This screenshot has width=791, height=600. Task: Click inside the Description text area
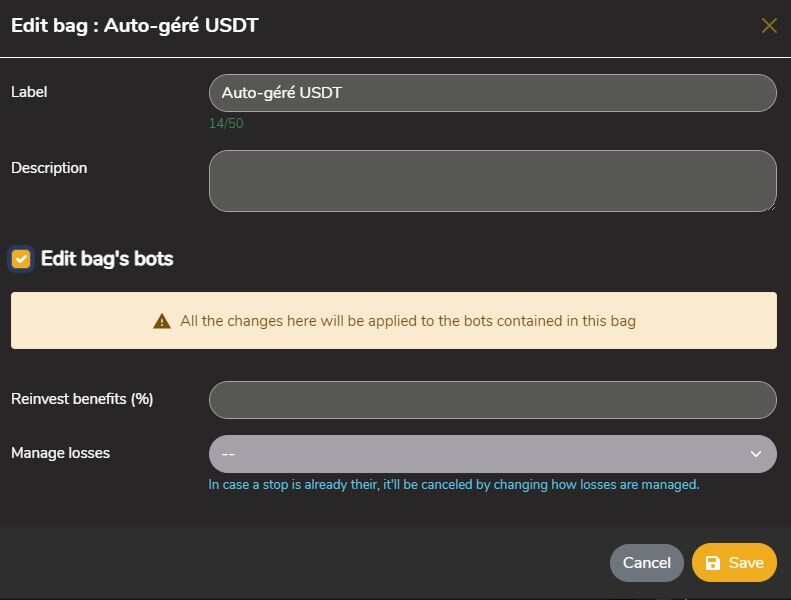[492, 181]
